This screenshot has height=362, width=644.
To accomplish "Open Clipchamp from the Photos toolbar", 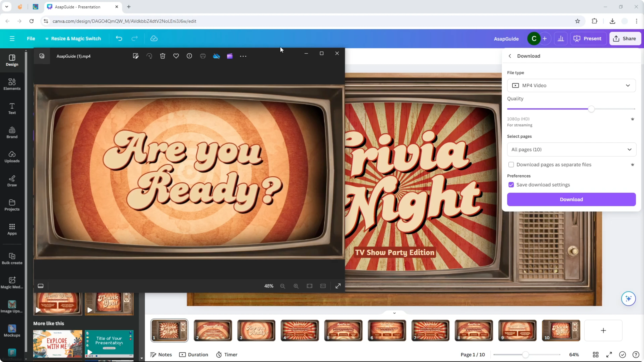I will [x=230, y=56].
